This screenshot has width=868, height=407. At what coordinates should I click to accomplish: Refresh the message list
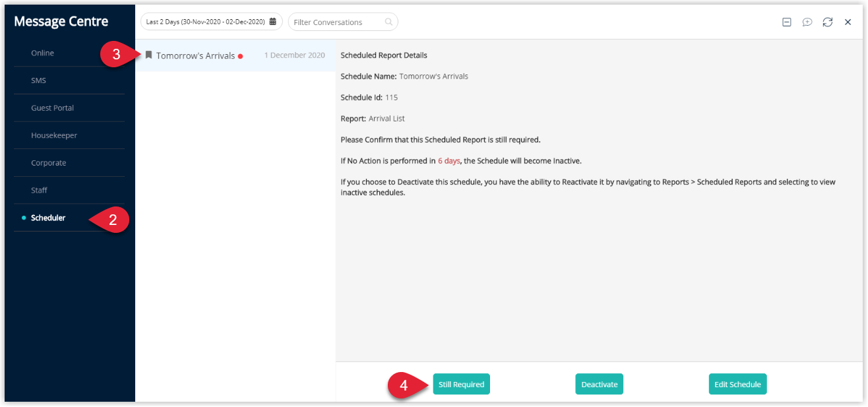coord(828,22)
